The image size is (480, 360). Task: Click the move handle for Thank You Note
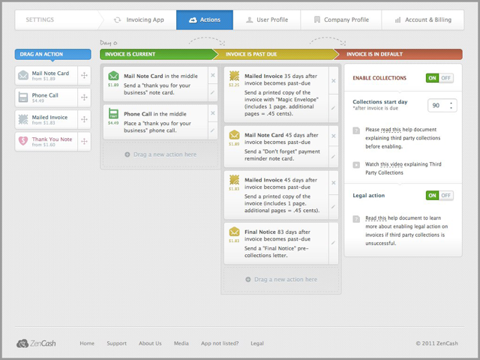84,141
